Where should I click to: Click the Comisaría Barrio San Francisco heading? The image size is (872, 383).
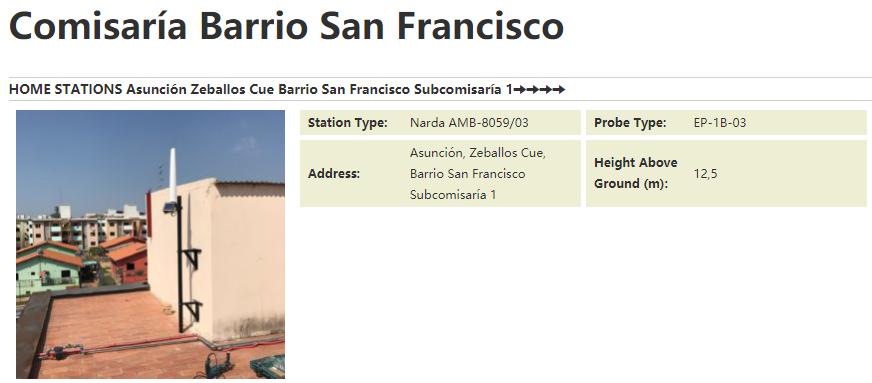(x=286, y=26)
